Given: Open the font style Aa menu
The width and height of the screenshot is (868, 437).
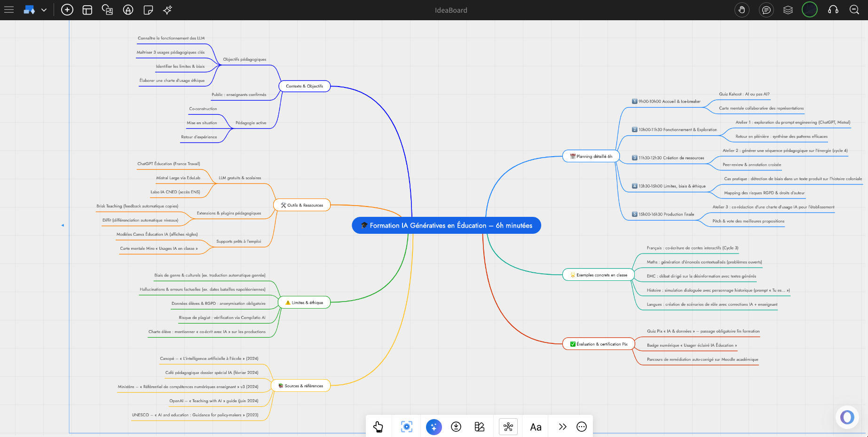Looking at the screenshot, I should tap(536, 427).
